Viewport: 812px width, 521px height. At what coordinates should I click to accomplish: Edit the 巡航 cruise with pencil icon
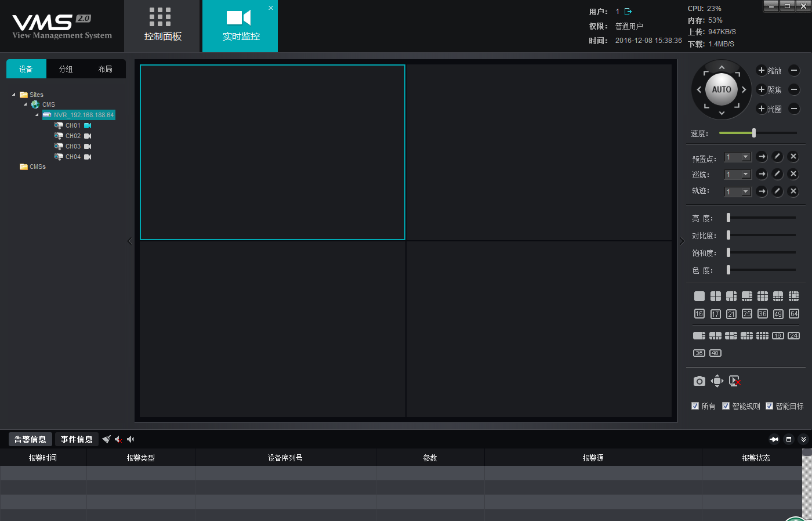point(778,174)
